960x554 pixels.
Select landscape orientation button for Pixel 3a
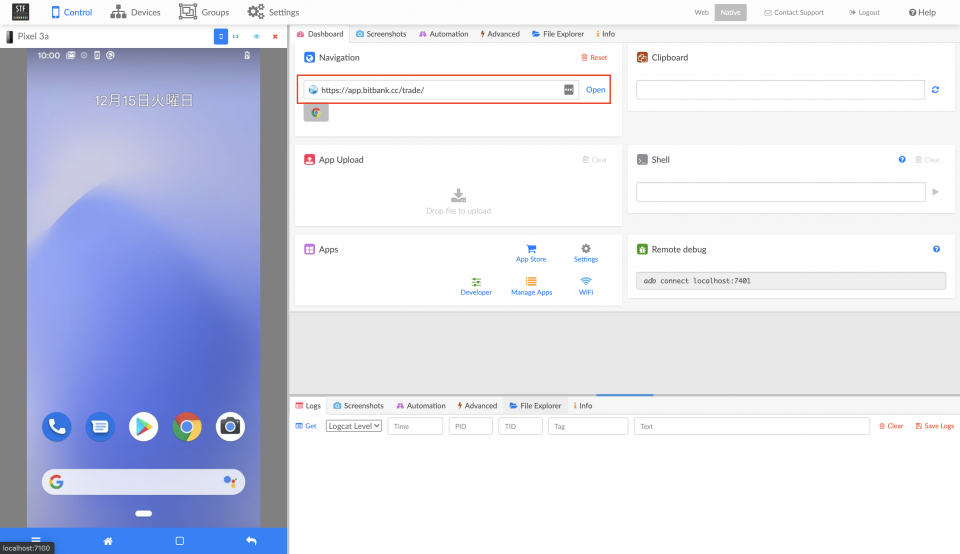click(236, 36)
